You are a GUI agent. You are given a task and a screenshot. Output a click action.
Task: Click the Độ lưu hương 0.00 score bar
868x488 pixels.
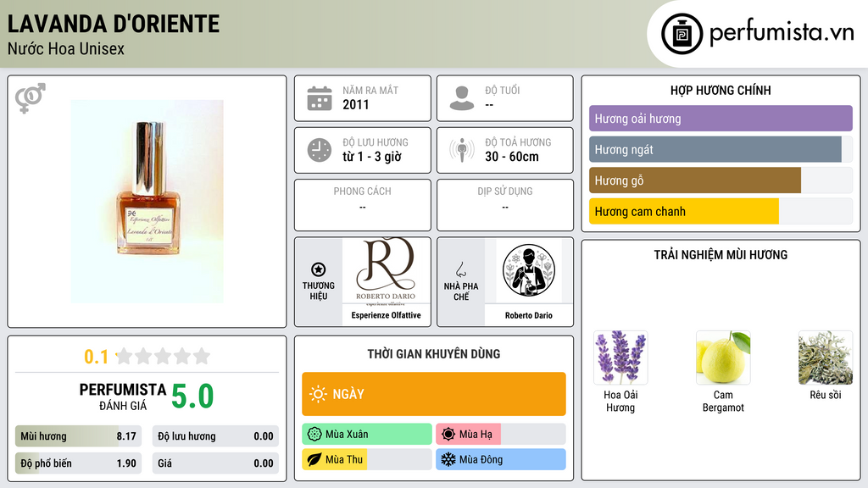215,436
